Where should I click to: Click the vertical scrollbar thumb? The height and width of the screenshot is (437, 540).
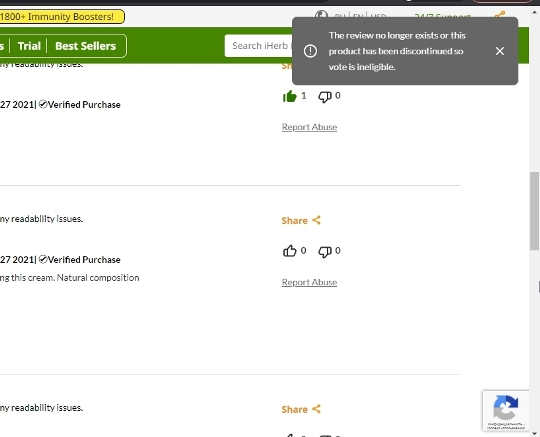pos(534,211)
